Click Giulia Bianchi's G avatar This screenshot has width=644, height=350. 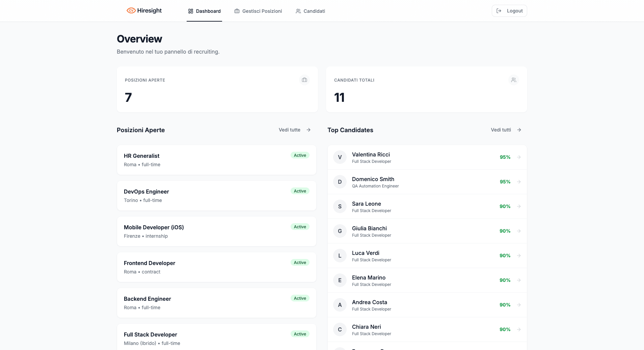[x=340, y=231]
